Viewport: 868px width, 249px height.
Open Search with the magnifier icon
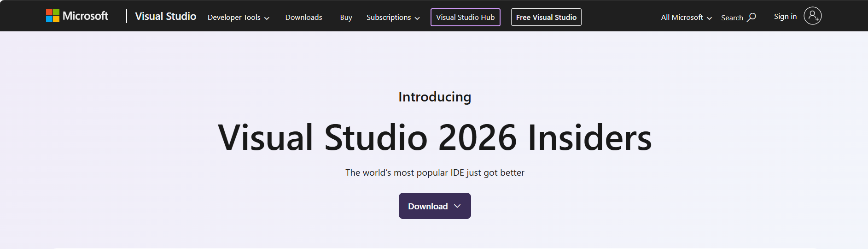739,17
